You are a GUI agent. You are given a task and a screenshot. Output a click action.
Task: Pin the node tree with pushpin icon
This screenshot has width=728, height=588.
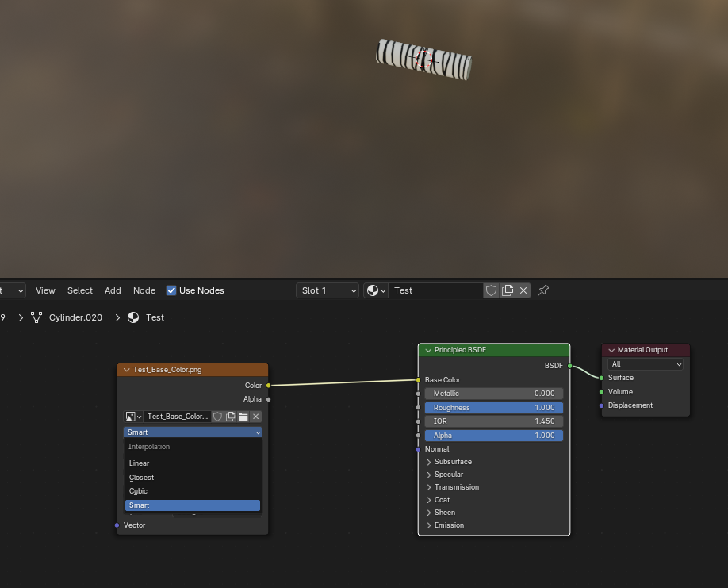coord(543,290)
